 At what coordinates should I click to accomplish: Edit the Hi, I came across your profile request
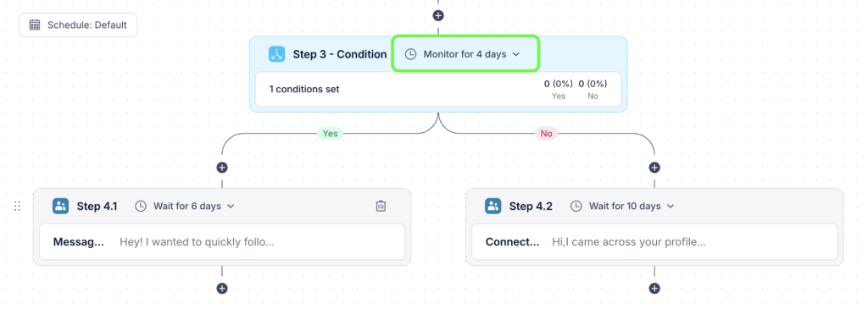click(654, 242)
